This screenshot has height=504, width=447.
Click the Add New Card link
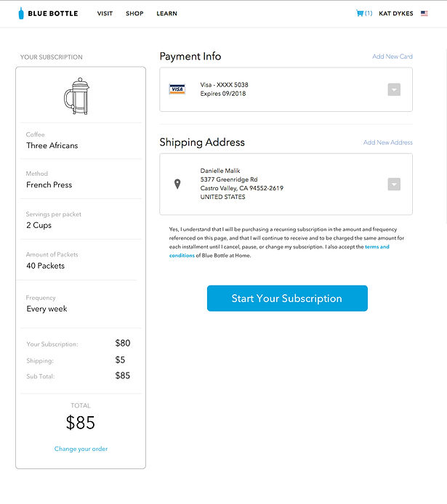coord(392,57)
